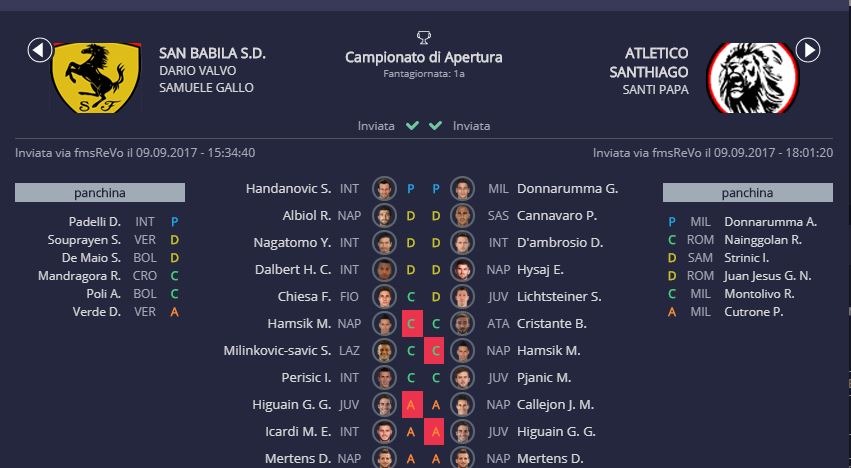Click Cannavaro P. player avatar
This screenshot has width=851, height=468.
pos(461,215)
